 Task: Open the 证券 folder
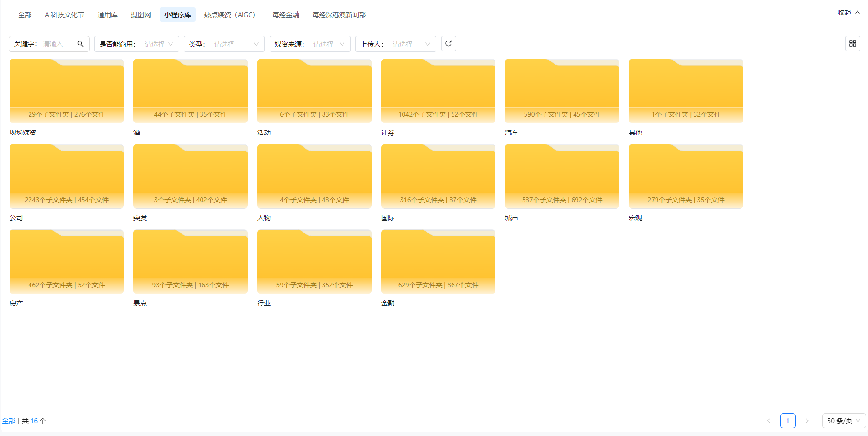[x=438, y=91]
